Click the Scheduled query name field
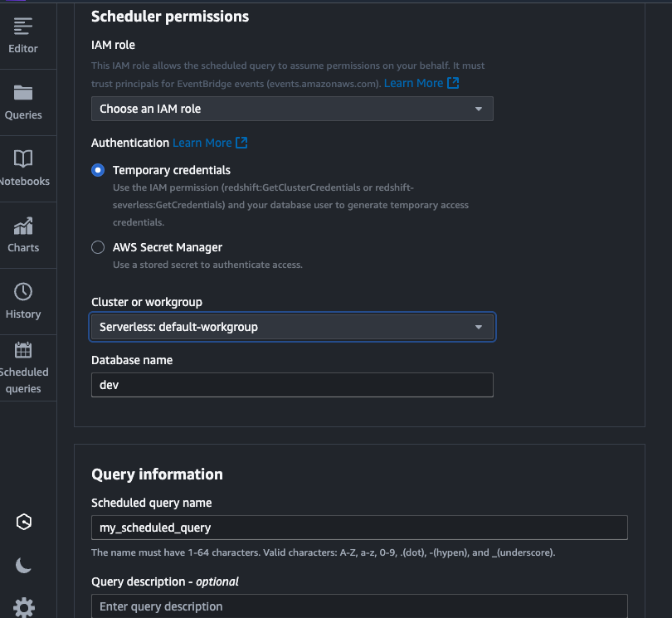Image resolution: width=672 pixels, height=618 pixels. pyautogui.click(x=358, y=528)
